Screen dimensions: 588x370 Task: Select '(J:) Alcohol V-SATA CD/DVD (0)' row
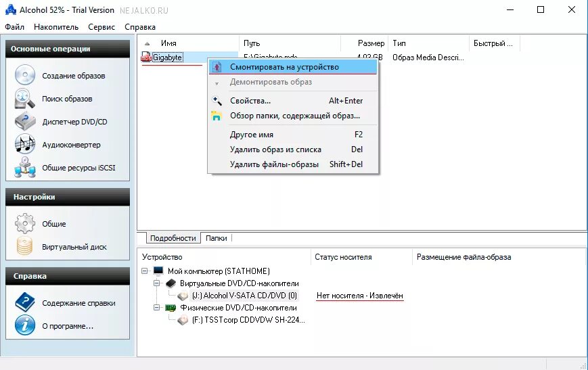(x=245, y=296)
